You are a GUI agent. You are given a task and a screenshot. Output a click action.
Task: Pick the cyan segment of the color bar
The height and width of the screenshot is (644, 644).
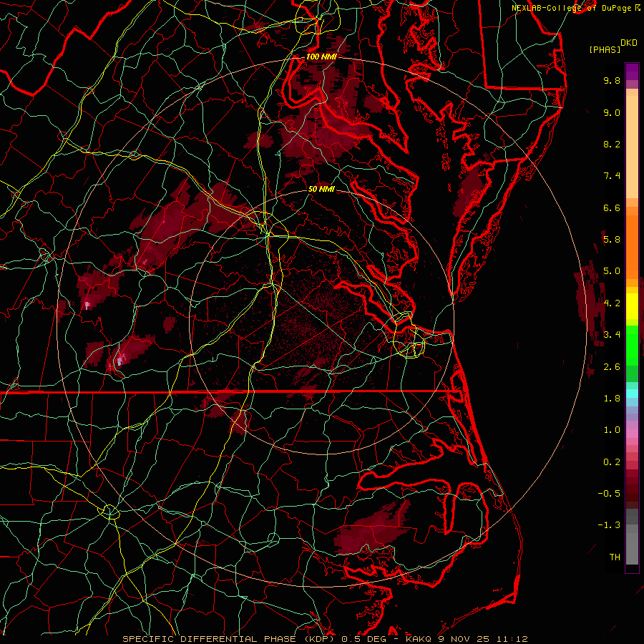point(632,394)
